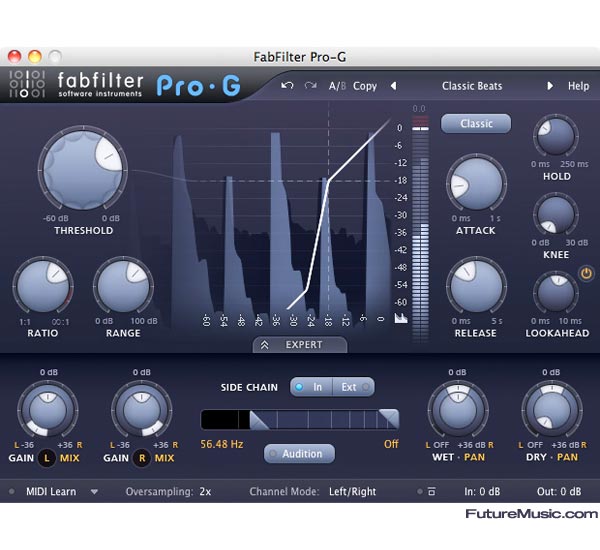600x550 pixels.
Task: Click the Lookahead knob
Action: [556, 293]
